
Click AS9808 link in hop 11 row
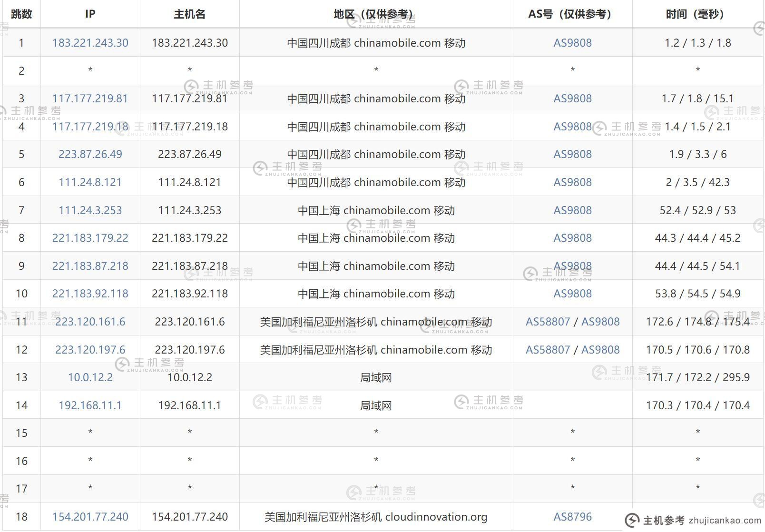point(600,322)
